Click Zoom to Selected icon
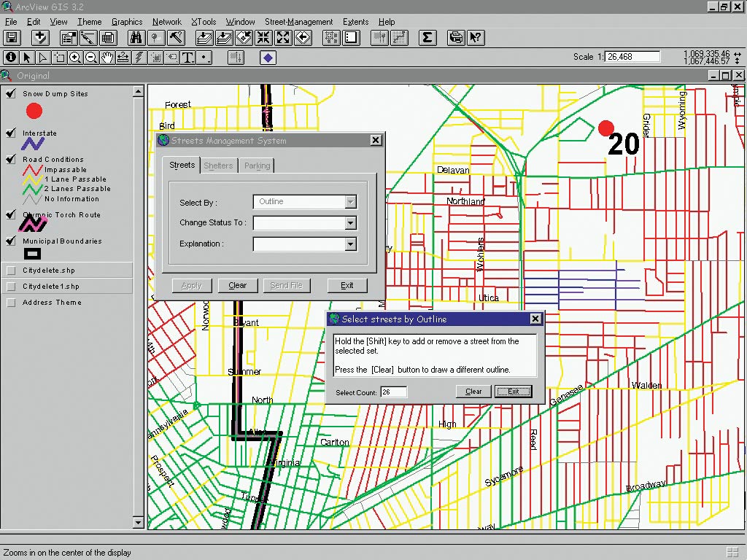The height and width of the screenshot is (560, 747). point(244,38)
